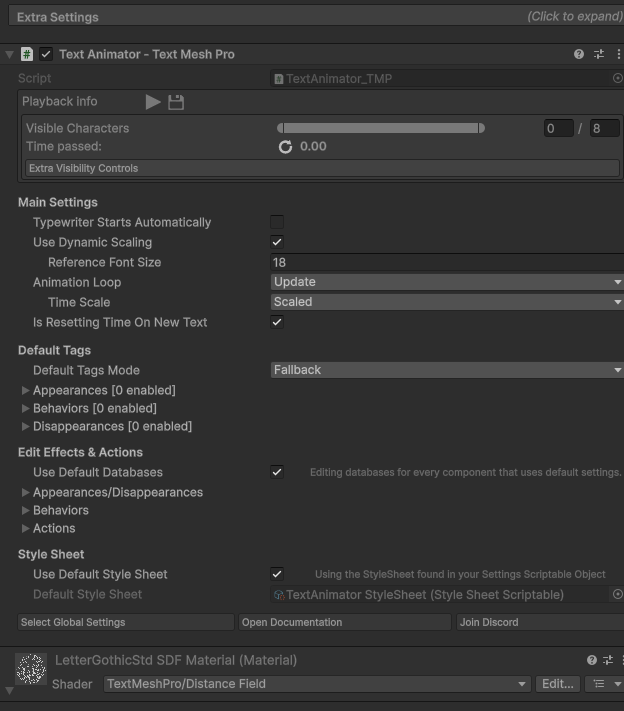The width and height of the screenshot is (624, 711).
Task: Click Open Documentation button
Action: point(345,622)
